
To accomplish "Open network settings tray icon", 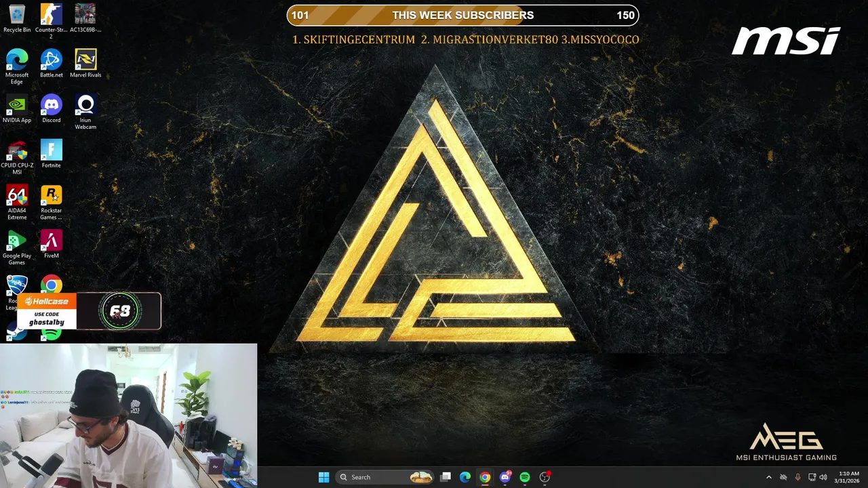I will [x=812, y=477].
